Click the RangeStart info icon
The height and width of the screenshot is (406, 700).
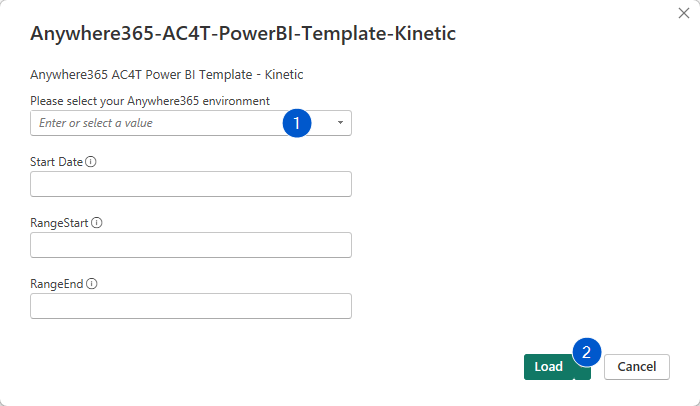[x=96, y=222]
